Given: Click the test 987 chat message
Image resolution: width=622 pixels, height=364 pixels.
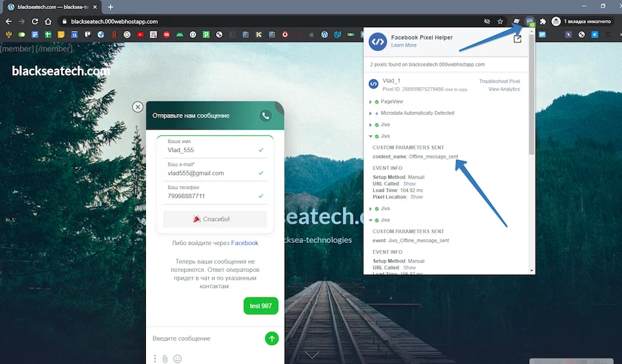Looking at the screenshot, I should [x=261, y=306].
